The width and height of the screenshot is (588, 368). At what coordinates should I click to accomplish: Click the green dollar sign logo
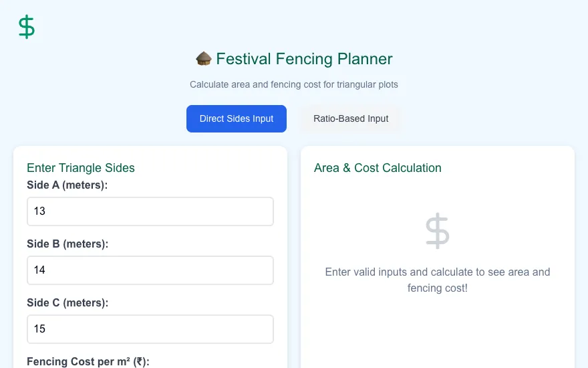pos(27,27)
